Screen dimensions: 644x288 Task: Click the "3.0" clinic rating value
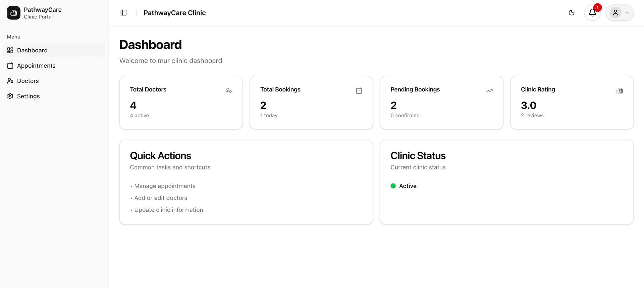click(529, 105)
